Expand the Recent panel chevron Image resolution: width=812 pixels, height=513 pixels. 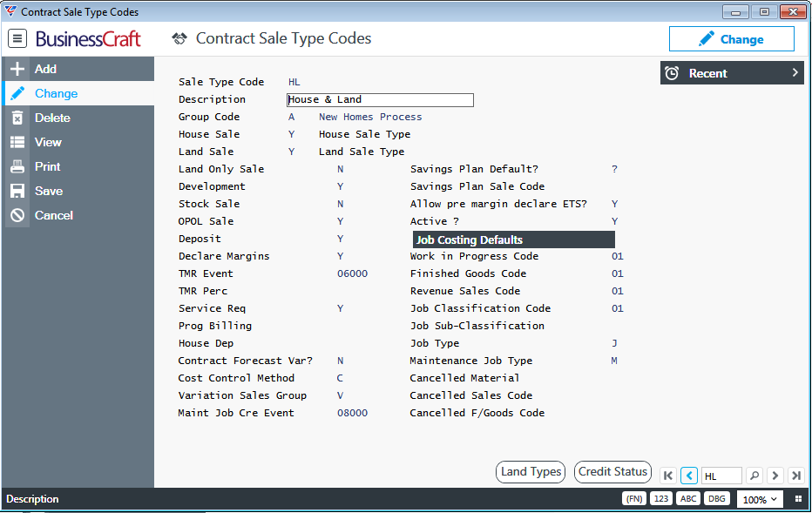coord(795,73)
